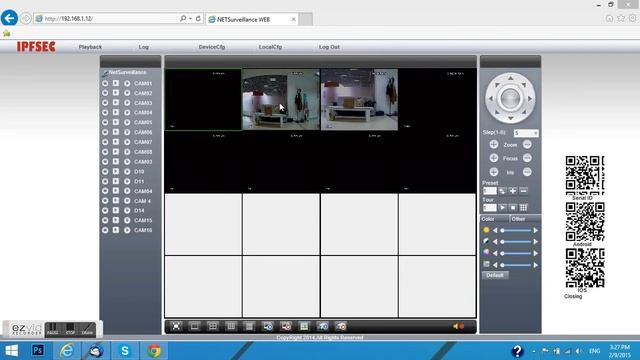Open Chrome from the taskbar
This screenshot has width=640, height=360.
point(154,351)
